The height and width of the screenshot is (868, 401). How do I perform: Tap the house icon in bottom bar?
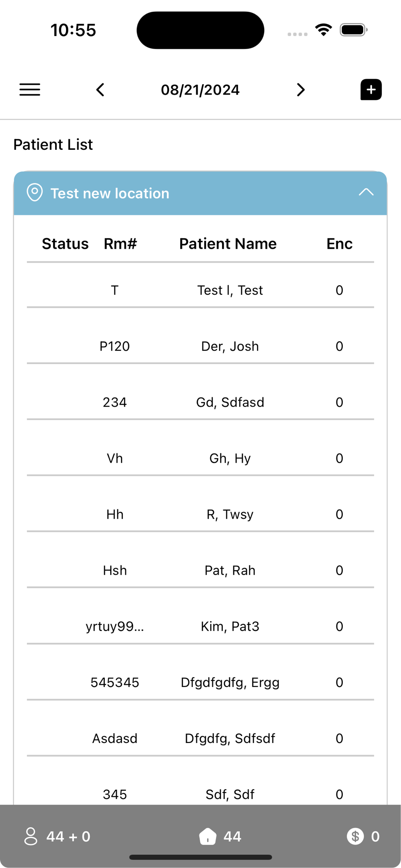coord(208,836)
